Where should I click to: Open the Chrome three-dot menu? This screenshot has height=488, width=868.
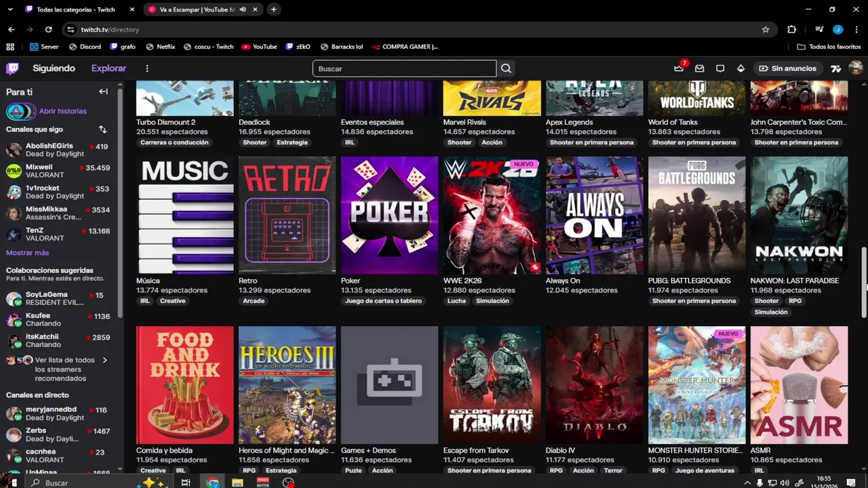[855, 30]
